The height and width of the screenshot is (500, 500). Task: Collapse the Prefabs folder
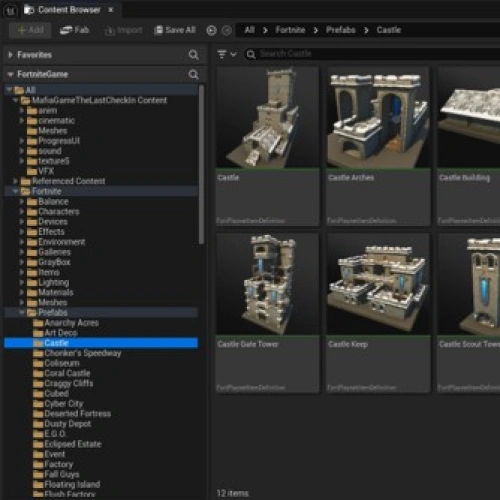tap(22, 312)
